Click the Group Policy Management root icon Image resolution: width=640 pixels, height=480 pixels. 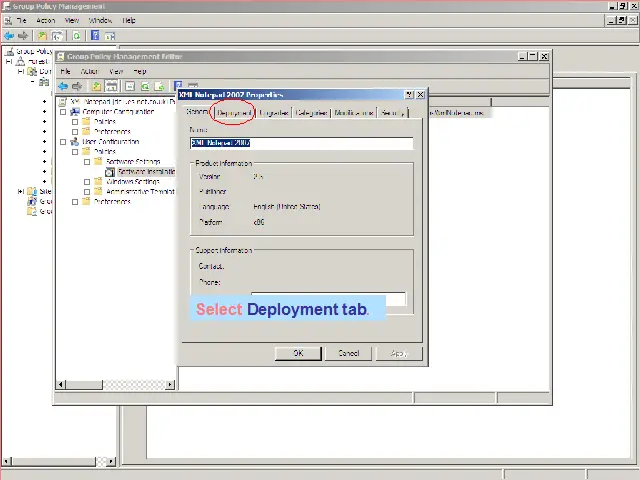coord(9,51)
